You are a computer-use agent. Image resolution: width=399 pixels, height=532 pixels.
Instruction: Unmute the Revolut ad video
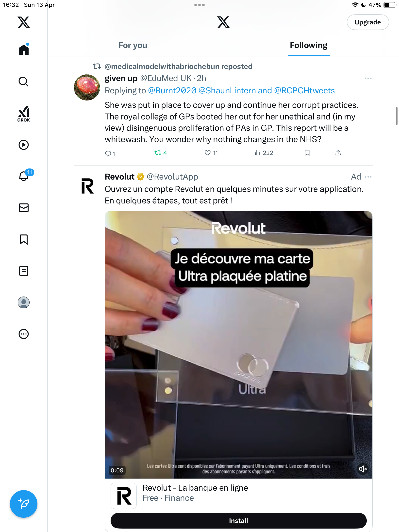(363, 469)
